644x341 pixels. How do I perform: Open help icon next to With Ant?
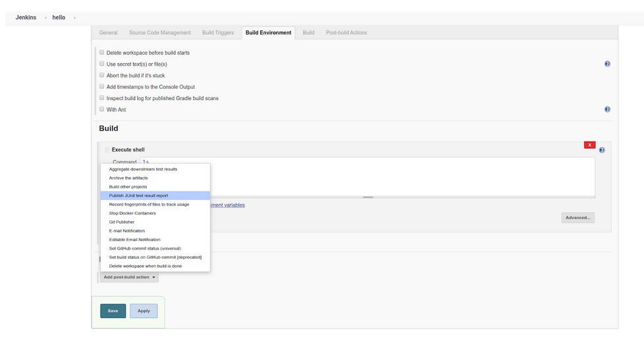coord(606,109)
